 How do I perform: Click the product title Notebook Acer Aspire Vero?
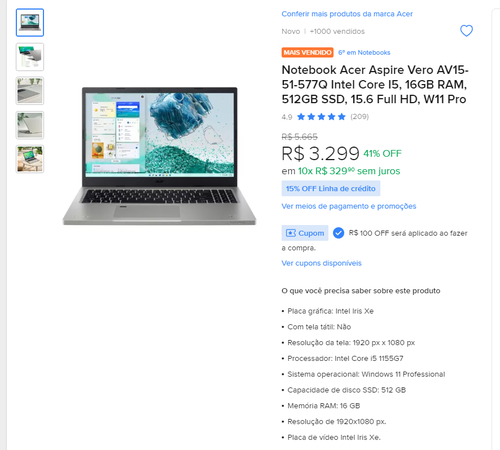click(375, 85)
